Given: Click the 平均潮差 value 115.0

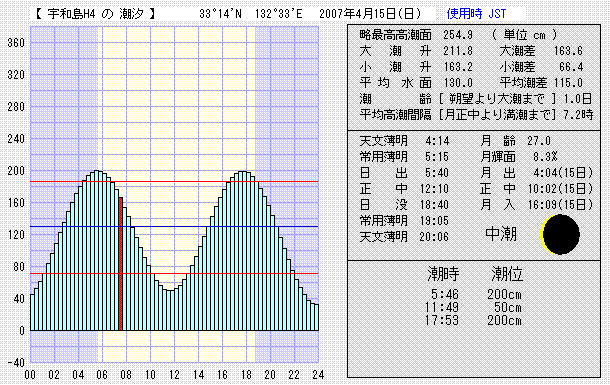Looking at the screenshot, I should pos(568,83).
